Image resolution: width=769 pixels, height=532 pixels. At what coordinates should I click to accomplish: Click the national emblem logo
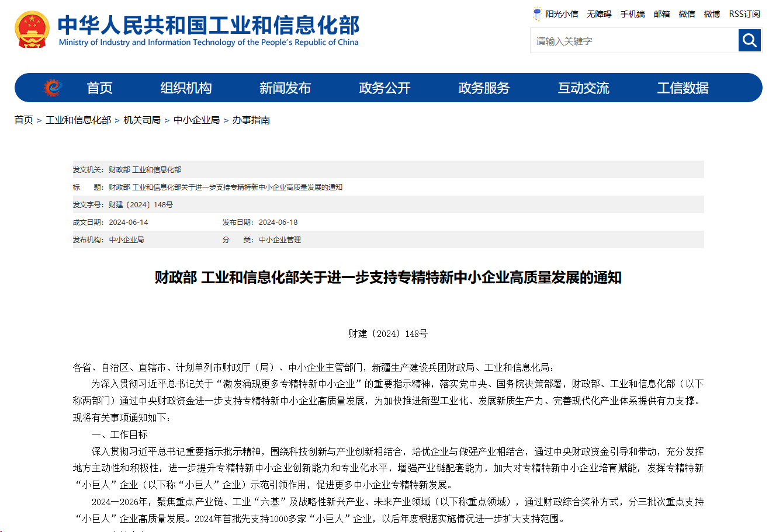(32, 29)
